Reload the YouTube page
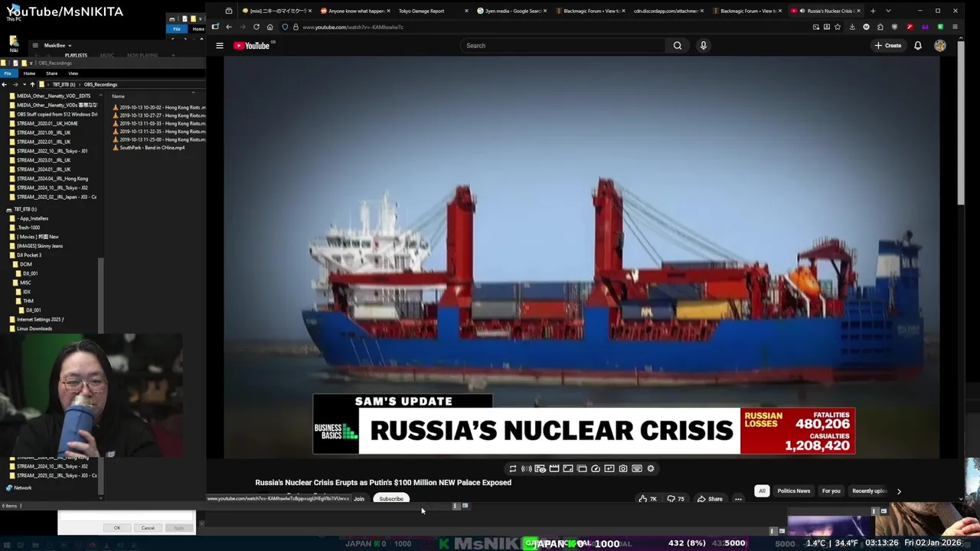This screenshot has width=980, height=551. coord(256,27)
